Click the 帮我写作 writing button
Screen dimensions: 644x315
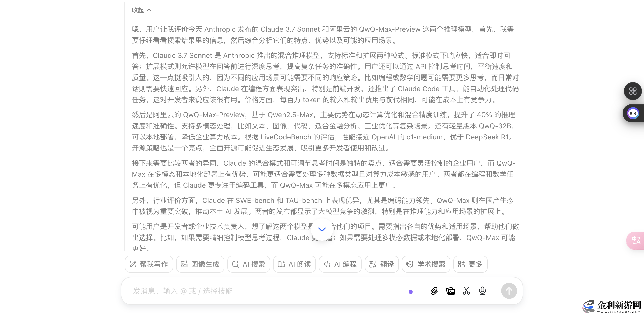(x=149, y=264)
